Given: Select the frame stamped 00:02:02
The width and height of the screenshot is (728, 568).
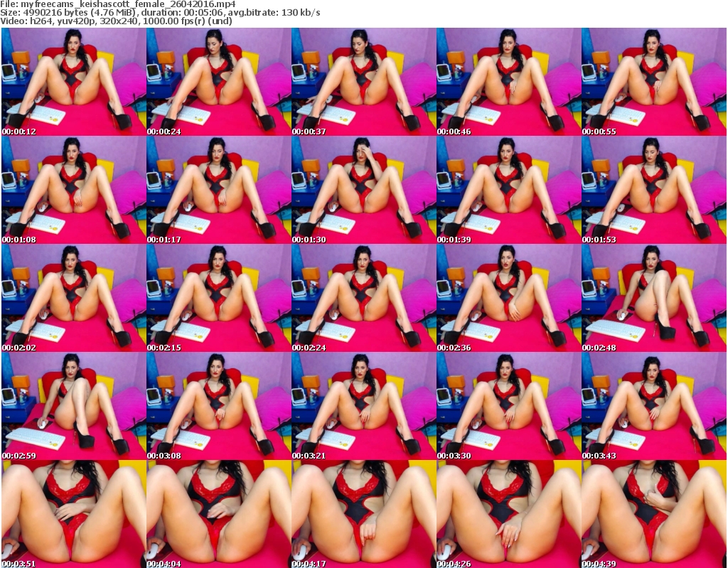Looking at the screenshot, I should coord(74,298).
